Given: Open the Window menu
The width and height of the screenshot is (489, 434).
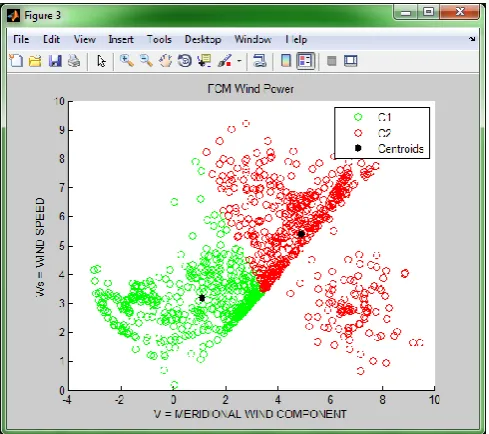Looking at the screenshot, I should click(253, 39).
